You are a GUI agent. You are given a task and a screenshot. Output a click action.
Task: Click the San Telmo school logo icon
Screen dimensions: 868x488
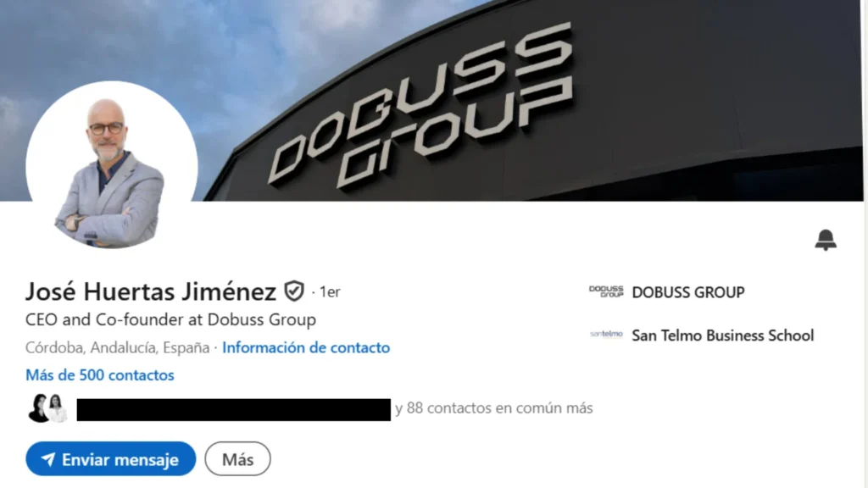(x=606, y=334)
